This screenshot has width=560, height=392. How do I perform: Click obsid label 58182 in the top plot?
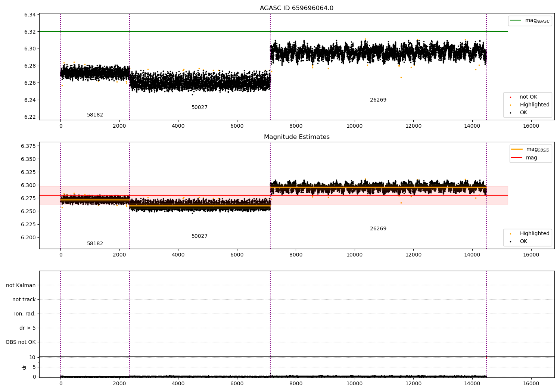(95, 115)
